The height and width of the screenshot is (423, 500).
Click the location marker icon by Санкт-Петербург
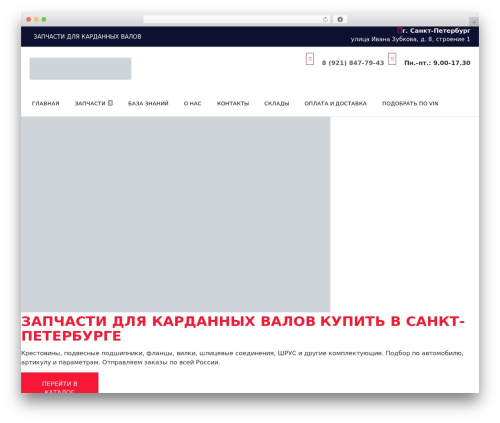[399, 30]
